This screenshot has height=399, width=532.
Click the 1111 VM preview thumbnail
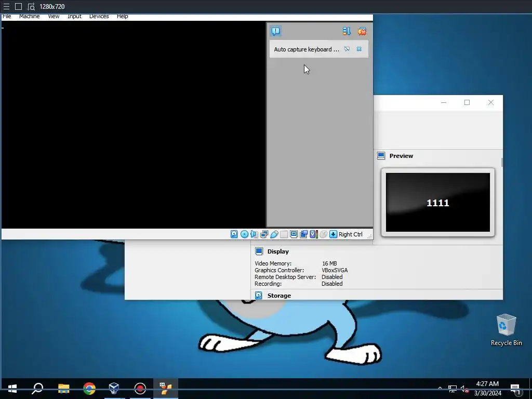click(437, 202)
